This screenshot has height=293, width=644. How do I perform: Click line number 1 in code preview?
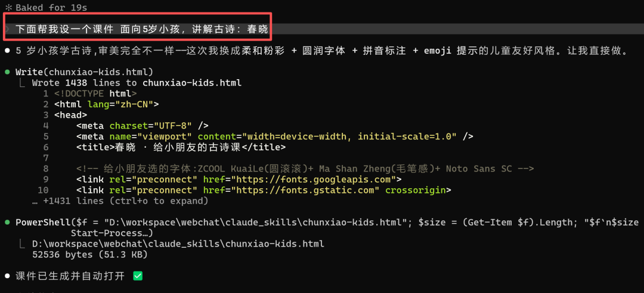[45, 93]
